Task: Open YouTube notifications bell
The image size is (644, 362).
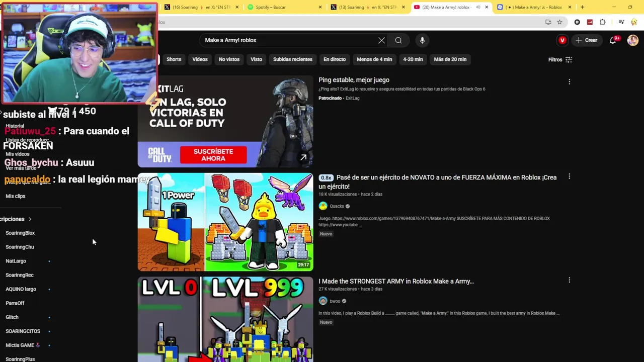Action: (x=613, y=40)
